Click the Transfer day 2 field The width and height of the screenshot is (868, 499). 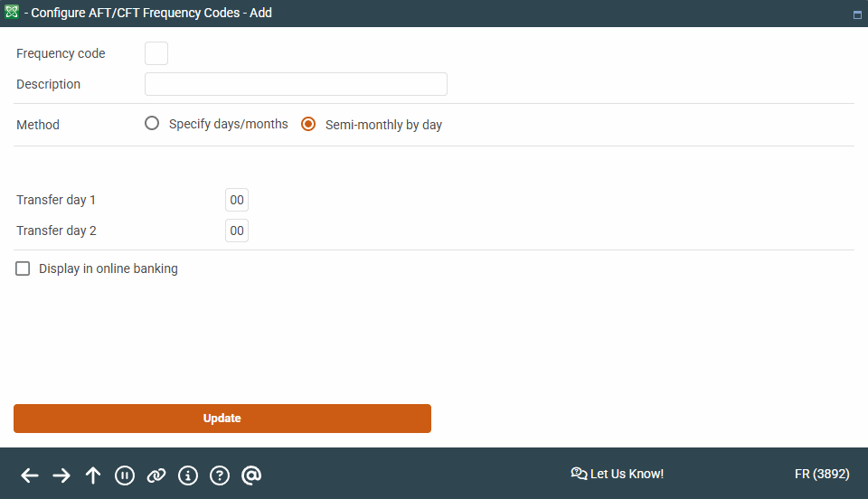click(236, 231)
